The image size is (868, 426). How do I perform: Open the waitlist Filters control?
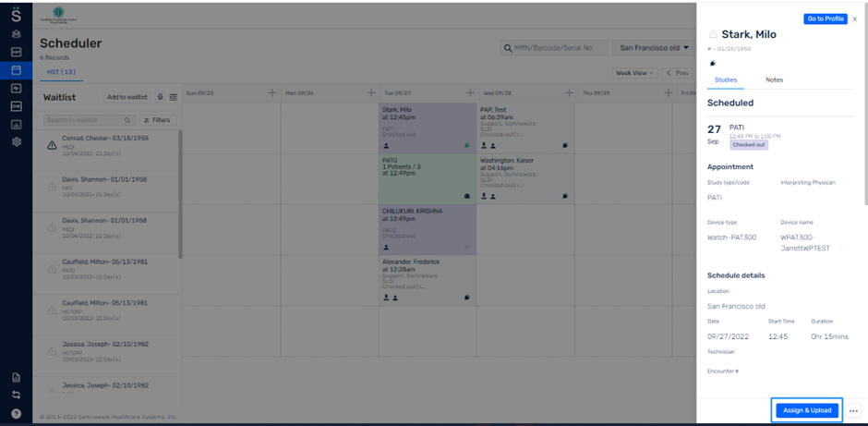coord(158,119)
